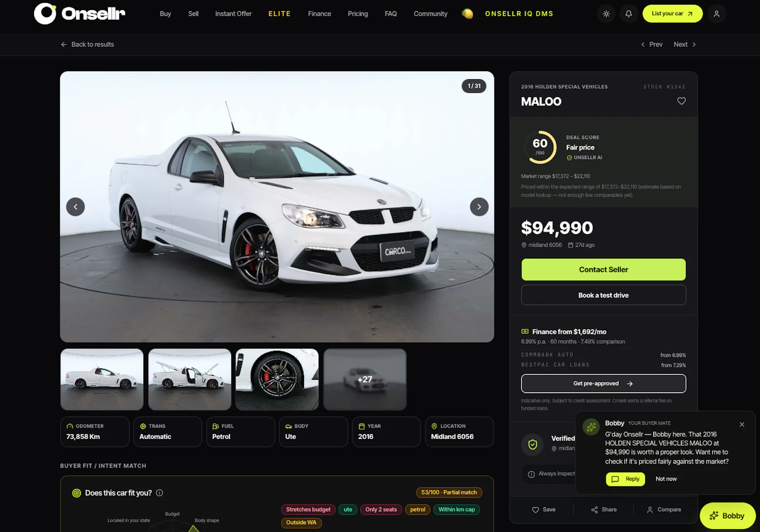Screen dimensions: 760x532
Task: Click the Odometer 73,858 Km card
Action: click(x=95, y=432)
